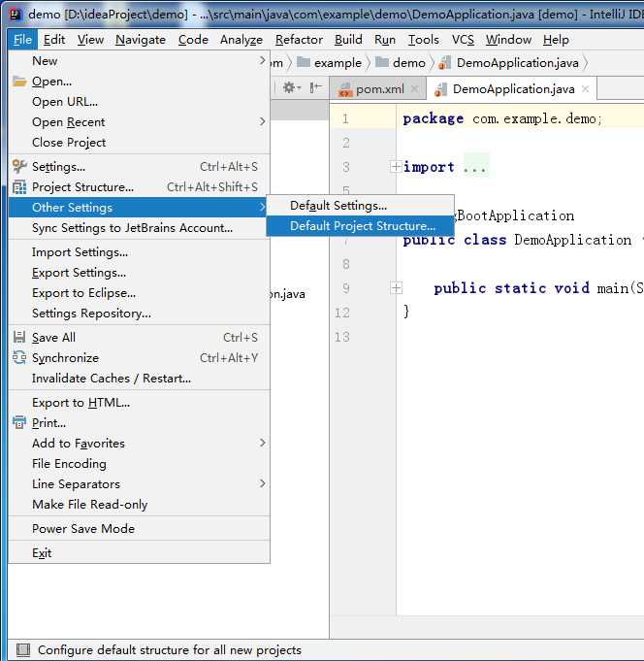Open the Other Settings submenu
The width and height of the screenshot is (644, 661).
pos(139,208)
